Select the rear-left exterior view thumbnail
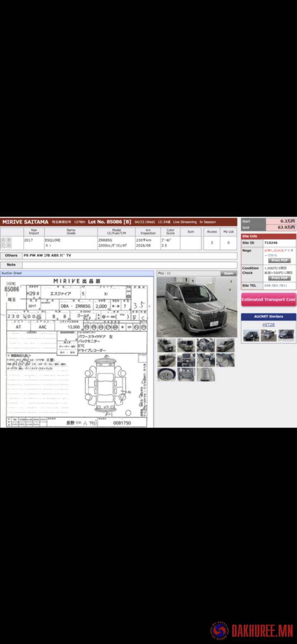The width and height of the screenshot is (297, 644). 186,345
